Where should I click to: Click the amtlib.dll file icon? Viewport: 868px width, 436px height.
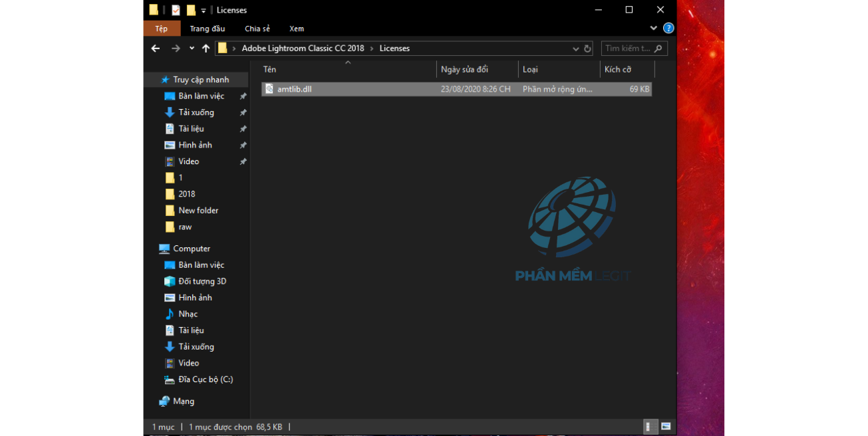[x=269, y=89]
